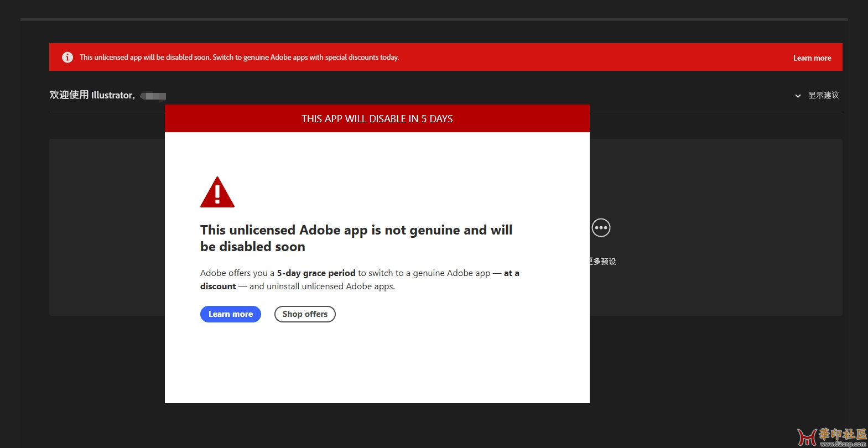The width and height of the screenshot is (868, 448).
Task: Open Learn more link in red banner
Action: click(x=812, y=58)
